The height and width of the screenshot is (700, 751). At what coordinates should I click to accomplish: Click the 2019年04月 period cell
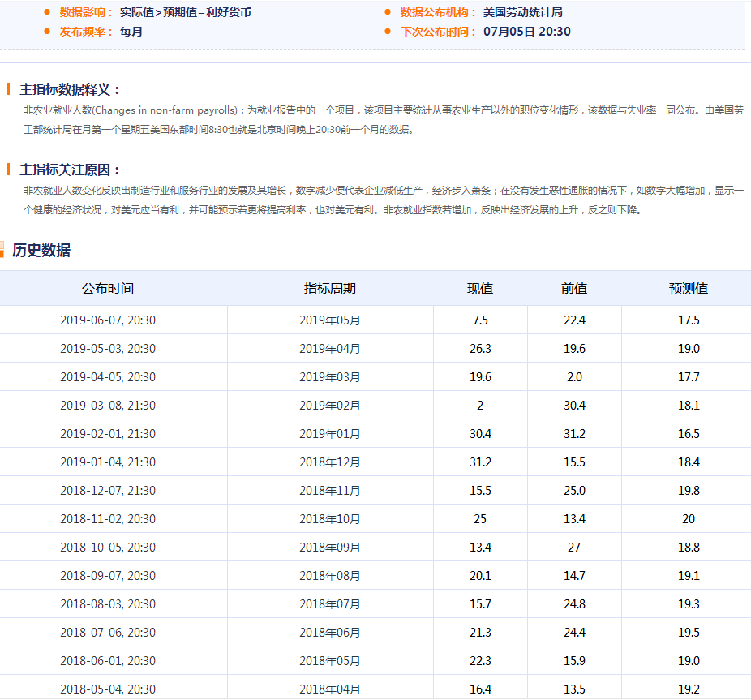pyautogui.click(x=329, y=348)
